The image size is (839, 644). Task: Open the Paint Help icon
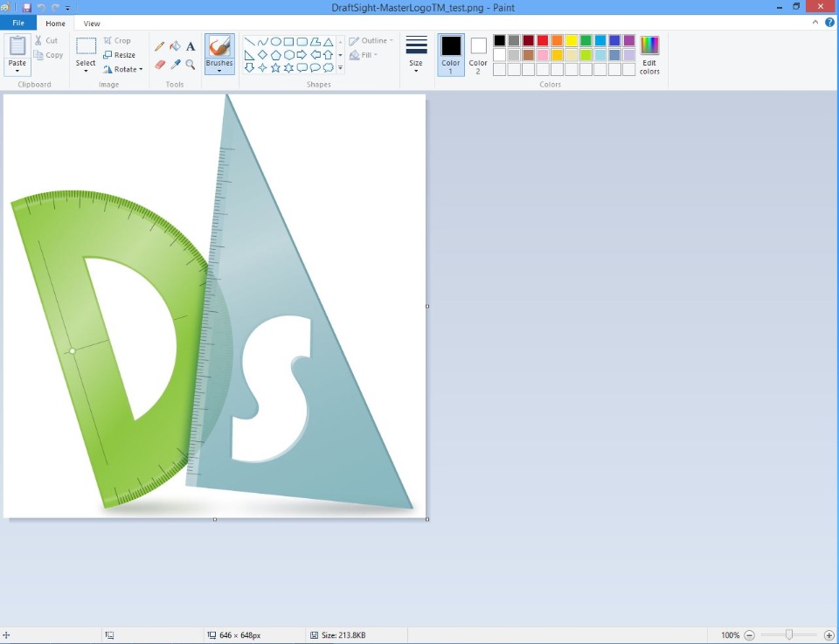point(829,23)
